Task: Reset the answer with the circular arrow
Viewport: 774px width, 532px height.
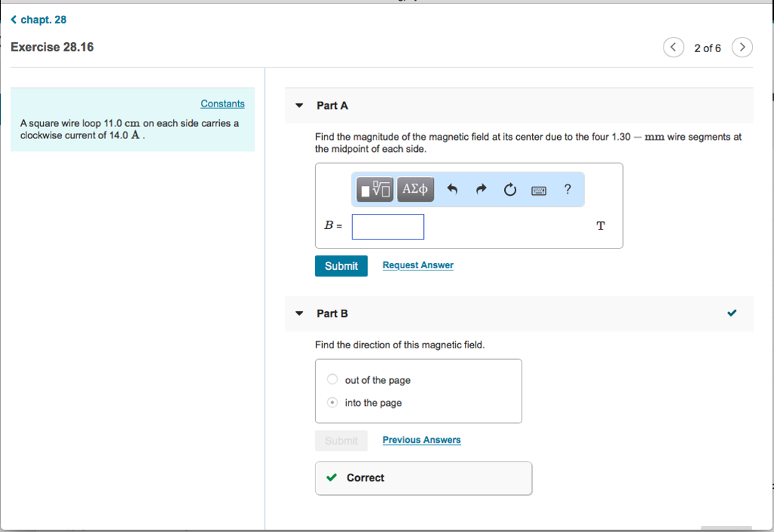Action: tap(510, 190)
